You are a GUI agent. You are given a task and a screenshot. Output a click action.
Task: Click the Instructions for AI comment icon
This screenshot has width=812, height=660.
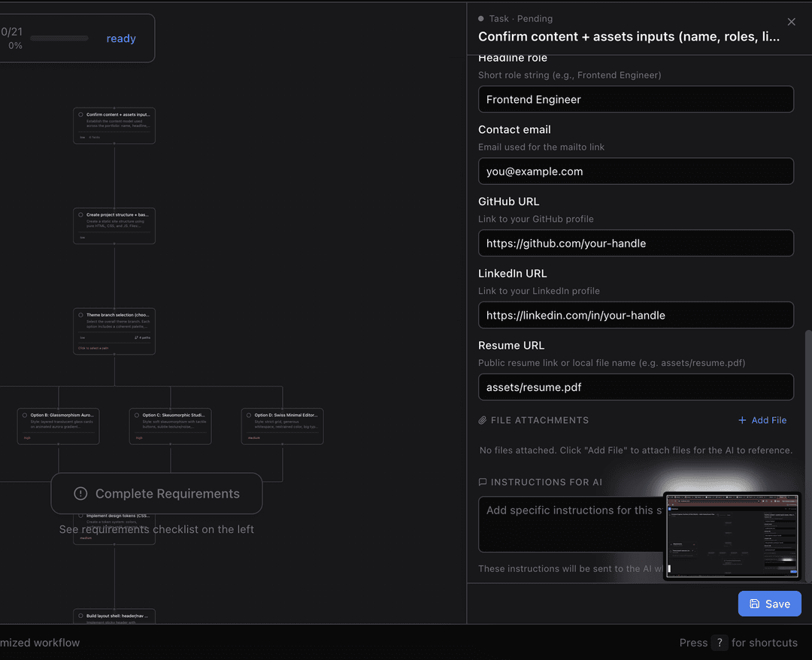tap(482, 482)
